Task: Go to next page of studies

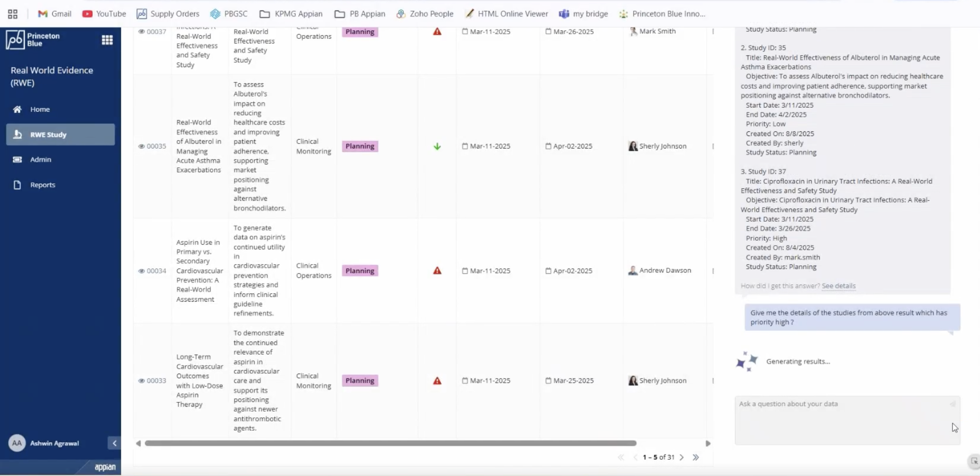Action: tap(682, 457)
